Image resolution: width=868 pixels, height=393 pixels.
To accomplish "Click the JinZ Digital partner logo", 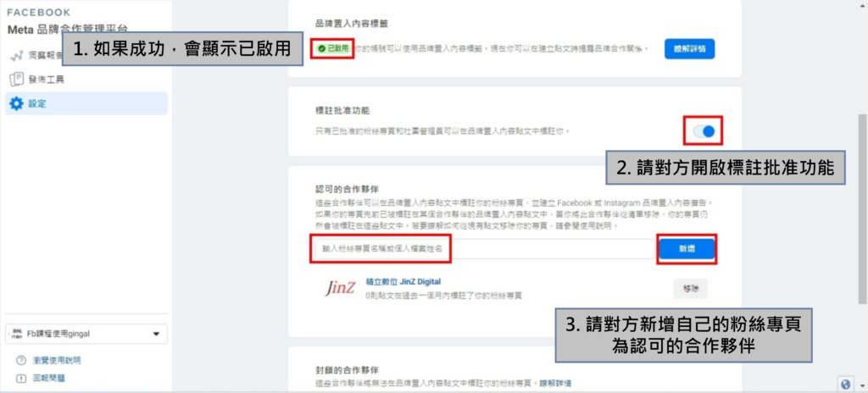I will pos(339,288).
